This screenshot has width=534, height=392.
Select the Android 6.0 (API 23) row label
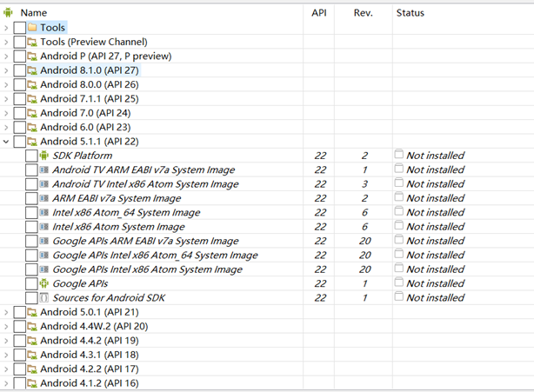85,127
